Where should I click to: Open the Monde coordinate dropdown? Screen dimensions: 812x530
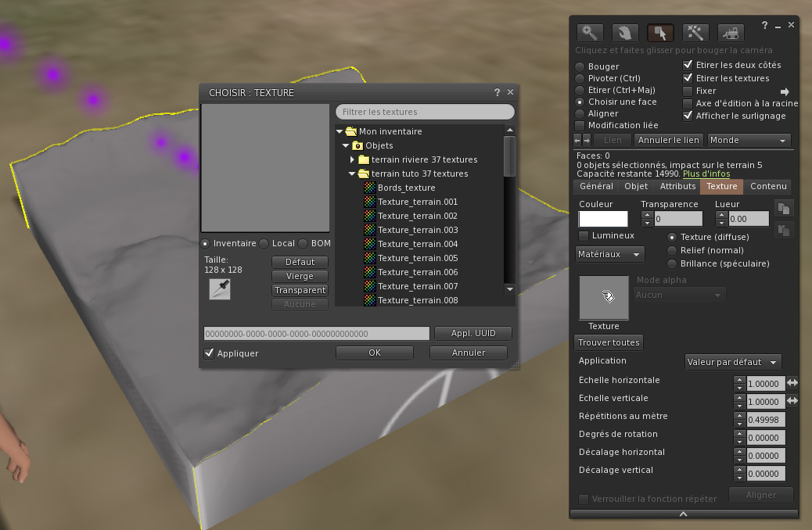[x=749, y=140]
